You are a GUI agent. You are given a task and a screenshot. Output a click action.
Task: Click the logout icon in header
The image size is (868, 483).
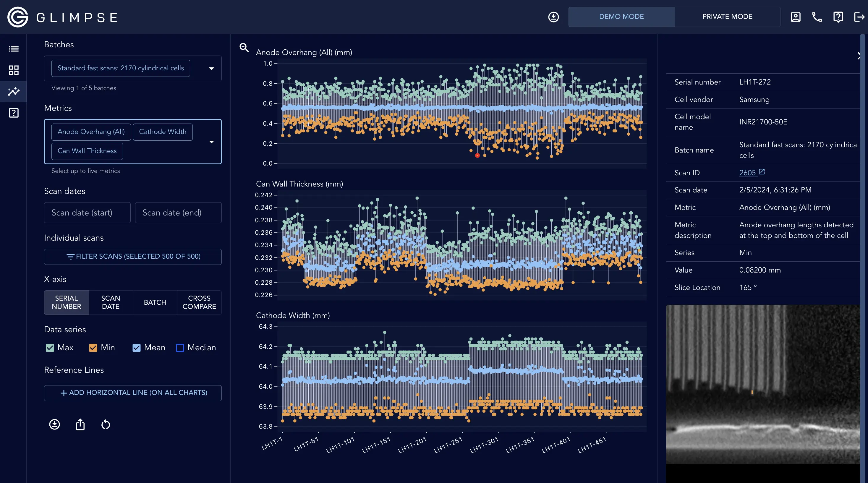tap(859, 17)
